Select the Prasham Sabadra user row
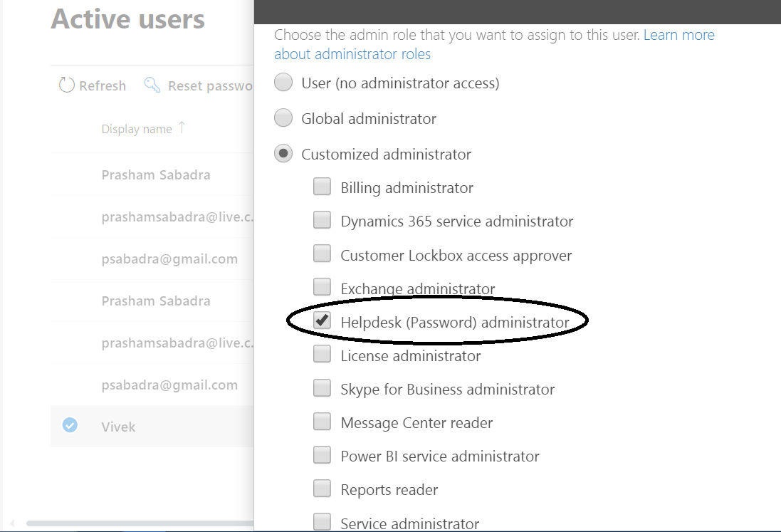781x532 pixels. pos(156,174)
